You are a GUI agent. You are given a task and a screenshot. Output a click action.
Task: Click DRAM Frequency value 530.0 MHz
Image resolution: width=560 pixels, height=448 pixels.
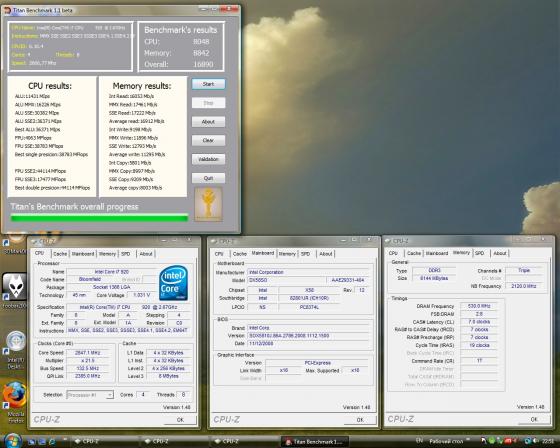(x=479, y=306)
